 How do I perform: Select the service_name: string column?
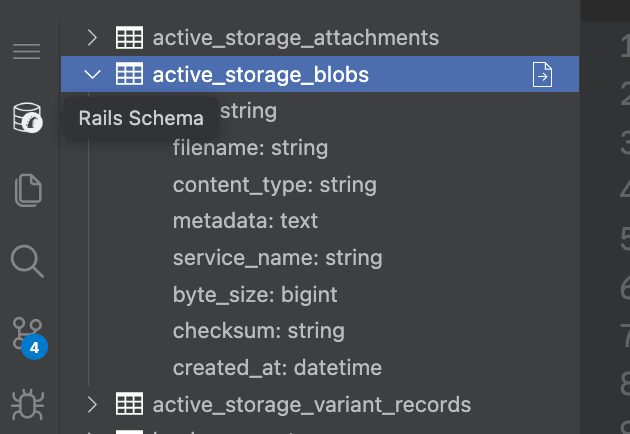[x=278, y=258]
